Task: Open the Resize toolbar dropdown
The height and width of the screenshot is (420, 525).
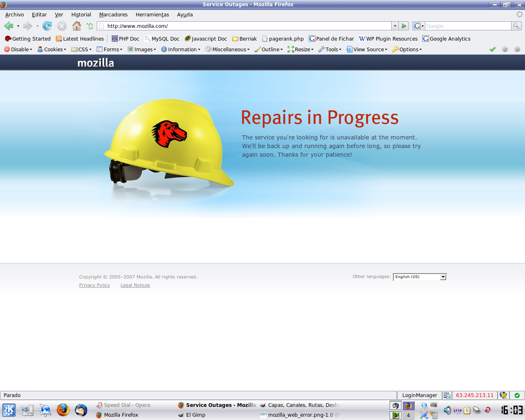Action: pyautogui.click(x=301, y=49)
